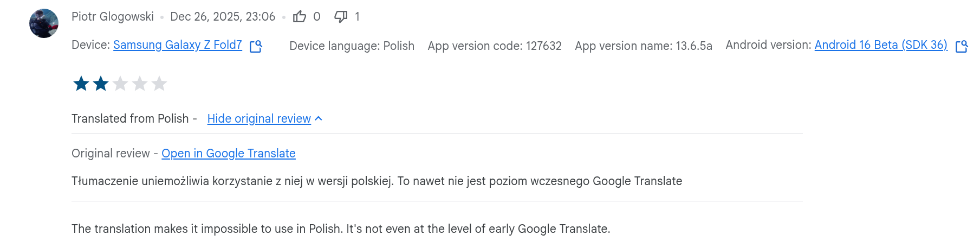The width and height of the screenshot is (980, 241).
Task: Open device catalog icon beside Galaxy Z Fold7
Action: 256,46
